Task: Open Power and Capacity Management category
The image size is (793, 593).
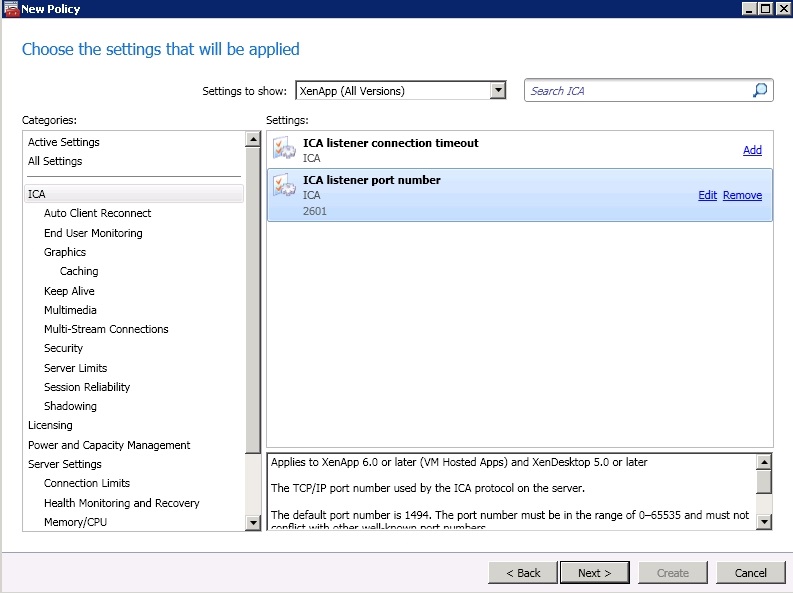Action: [x=109, y=445]
